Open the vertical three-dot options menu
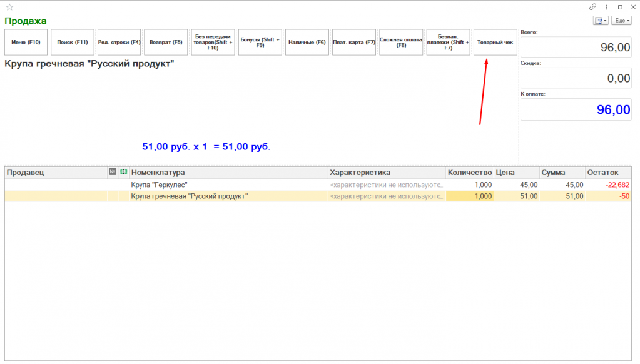Viewport: 640px width, 364px height. [607, 7]
